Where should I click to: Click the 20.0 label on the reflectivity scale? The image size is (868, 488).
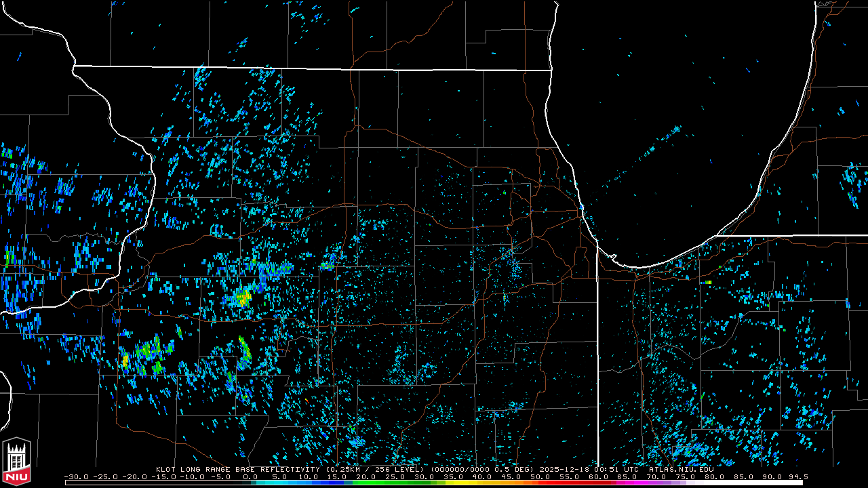pos(366,476)
